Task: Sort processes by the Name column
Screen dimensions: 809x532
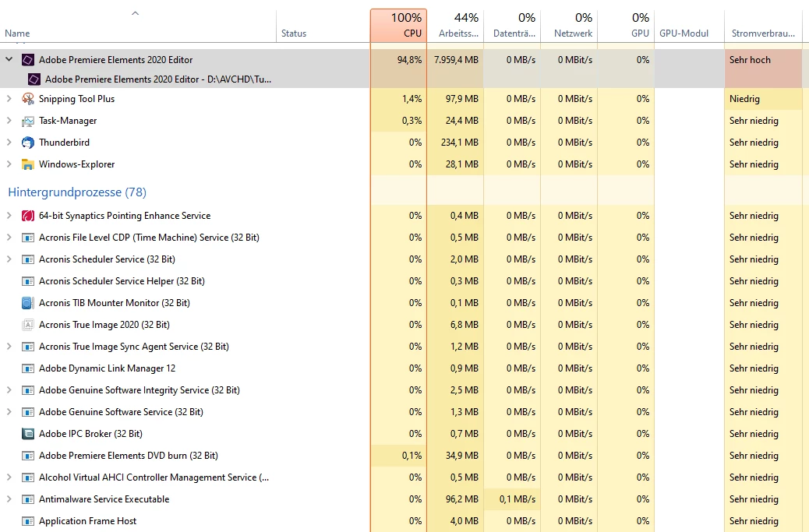Action: (x=138, y=25)
